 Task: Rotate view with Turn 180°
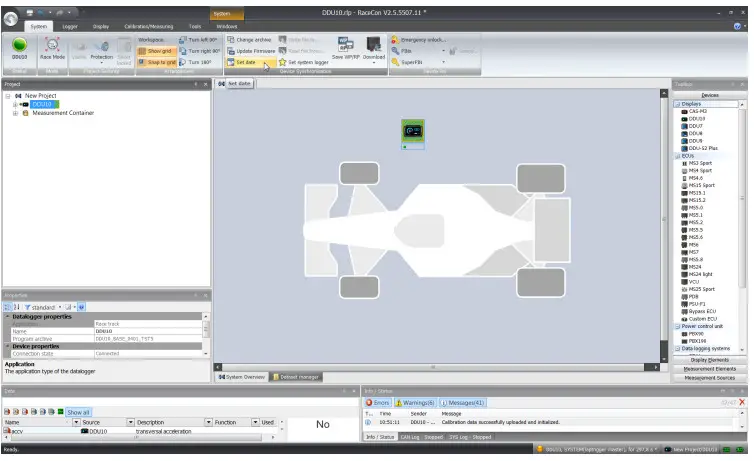point(195,62)
